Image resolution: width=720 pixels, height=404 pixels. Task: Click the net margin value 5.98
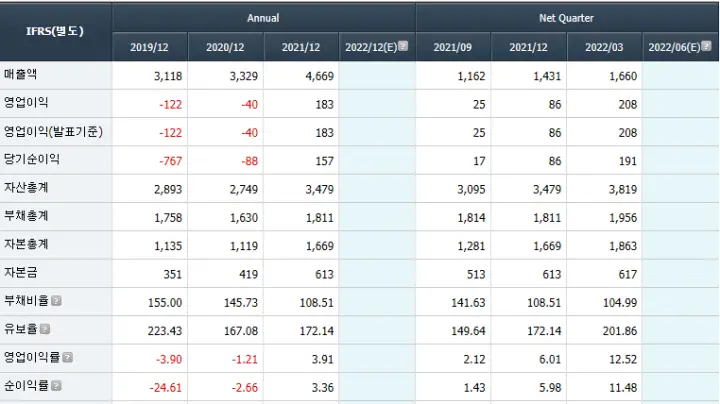coord(550,388)
